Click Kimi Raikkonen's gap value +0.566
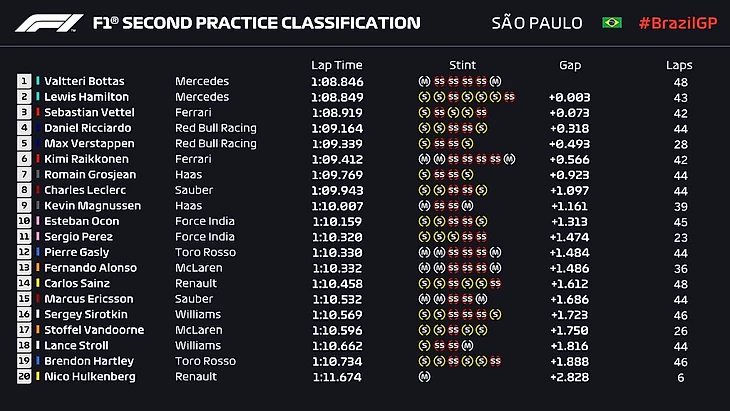The width and height of the screenshot is (730, 411). [x=569, y=159]
